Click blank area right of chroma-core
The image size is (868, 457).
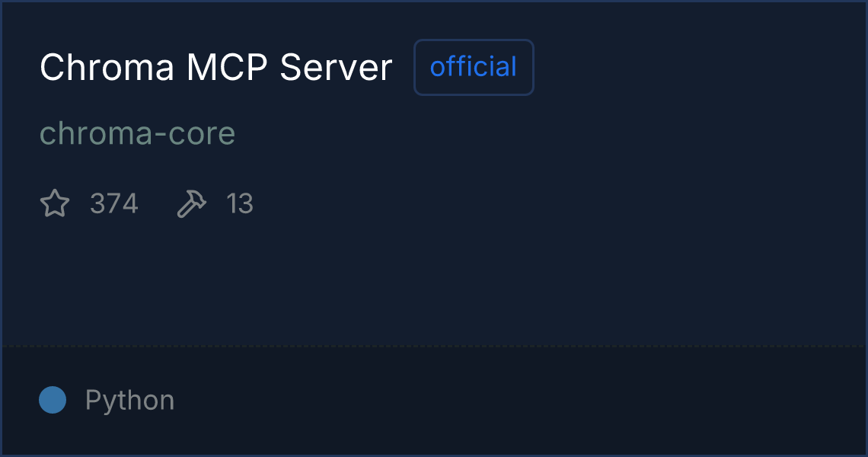click(548, 133)
